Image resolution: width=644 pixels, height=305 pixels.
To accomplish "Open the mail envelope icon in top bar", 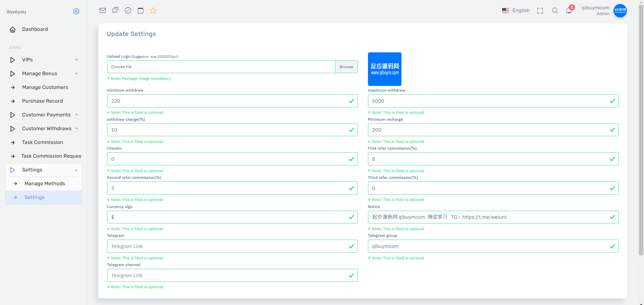I will point(103,10).
